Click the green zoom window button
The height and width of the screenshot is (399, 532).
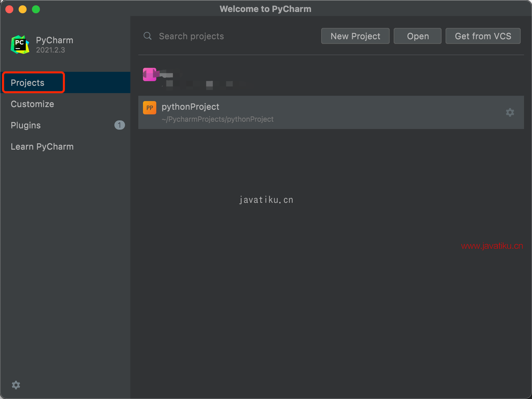point(36,9)
